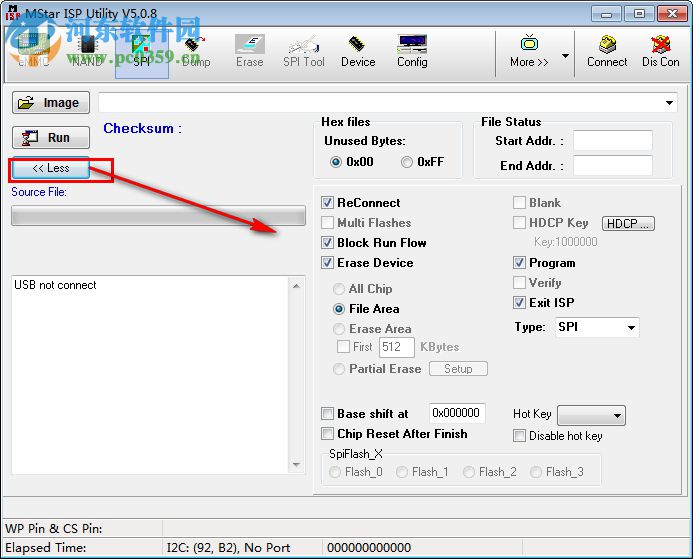Select the Flash_0 radio button
This screenshot has width=693, height=559.
pyautogui.click(x=335, y=472)
